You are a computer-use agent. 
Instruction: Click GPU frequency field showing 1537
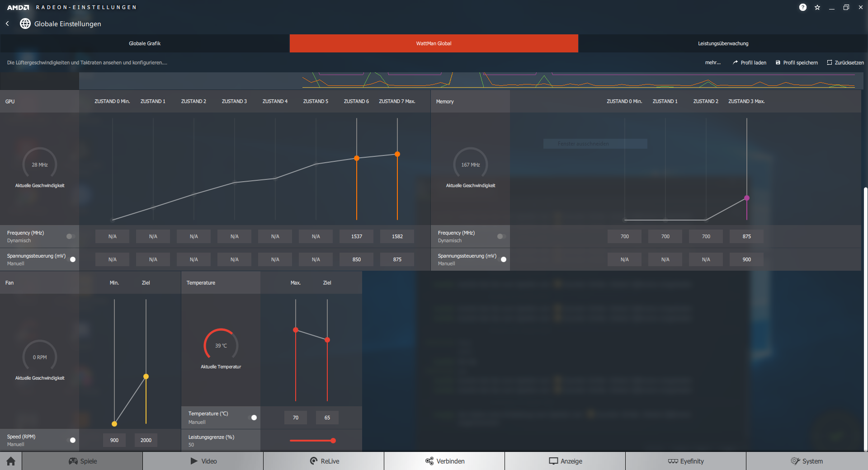(357, 236)
